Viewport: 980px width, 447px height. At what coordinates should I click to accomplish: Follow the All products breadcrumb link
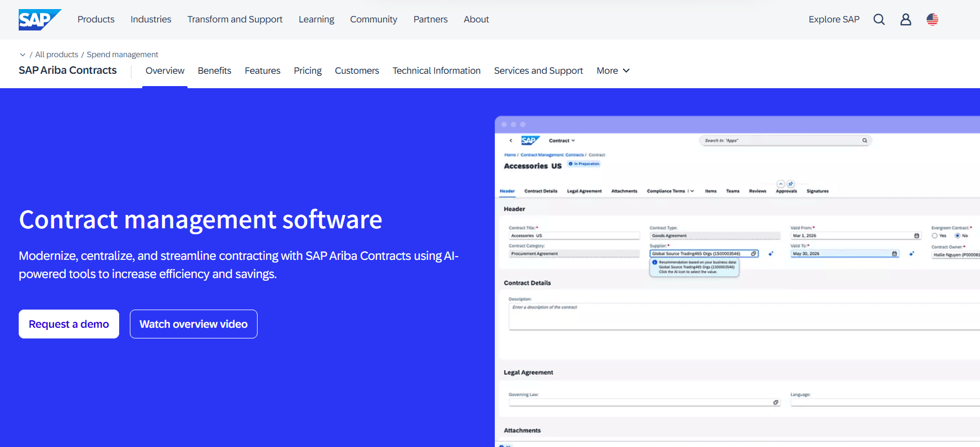(x=57, y=55)
